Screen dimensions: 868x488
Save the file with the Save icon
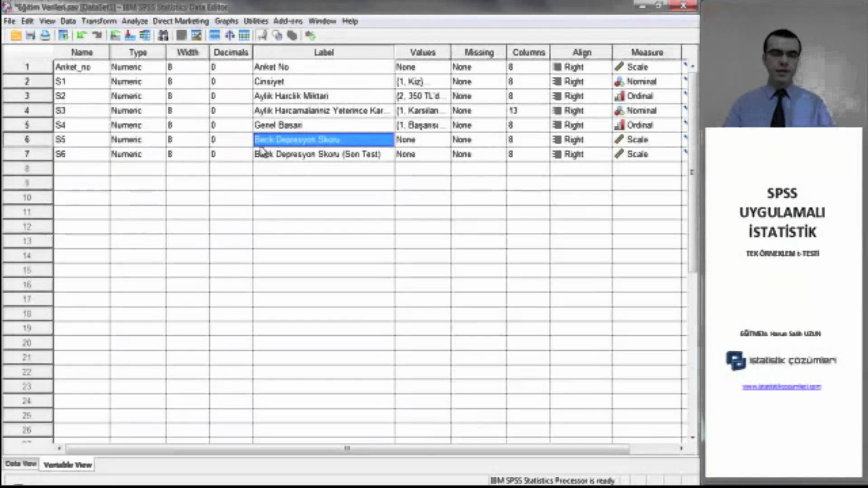tap(30, 35)
